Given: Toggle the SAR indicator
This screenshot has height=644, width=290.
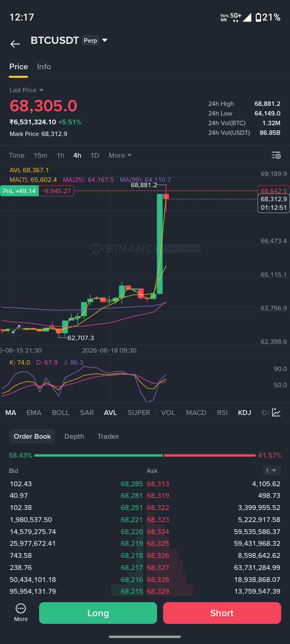Looking at the screenshot, I should coord(87,413).
